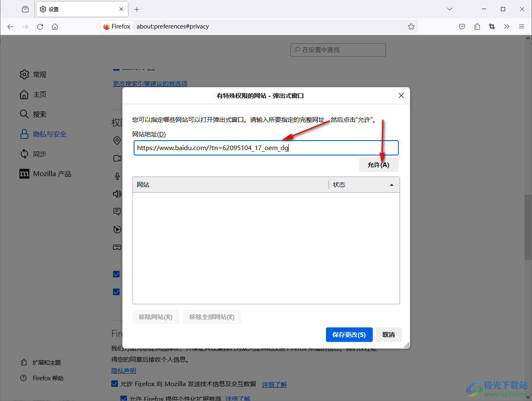Click the virtual reality permission icon behind dialog
532x401 pixels.
click(117, 247)
